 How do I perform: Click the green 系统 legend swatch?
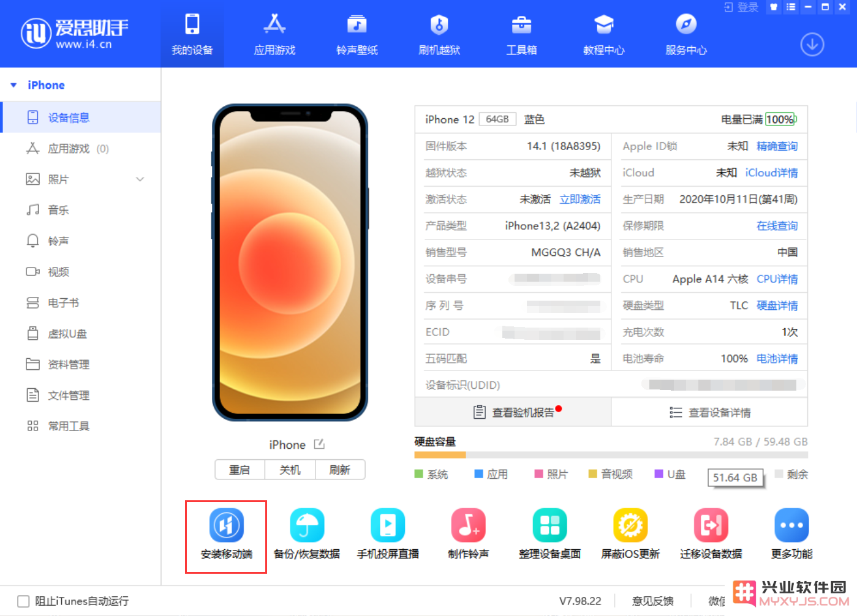click(x=419, y=474)
